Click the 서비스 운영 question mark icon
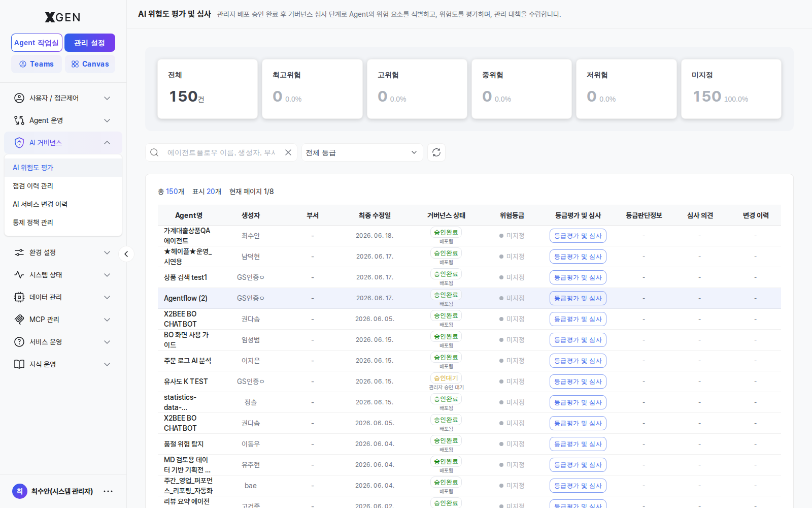This screenshot has height=508, width=812. pyautogui.click(x=19, y=342)
